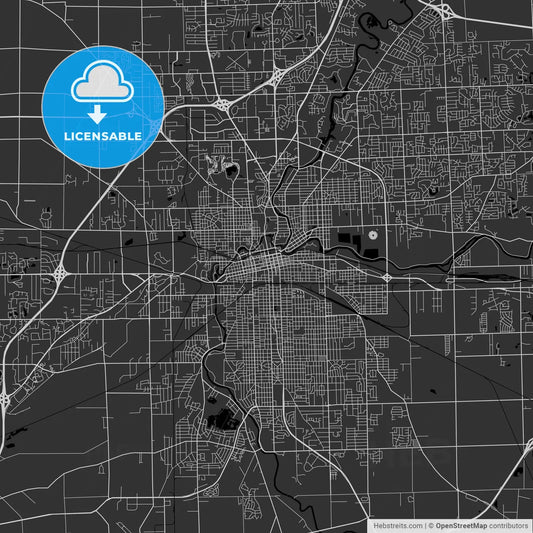
Task: Click the LICENSABLE label in the blue badge
Action: point(103,136)
